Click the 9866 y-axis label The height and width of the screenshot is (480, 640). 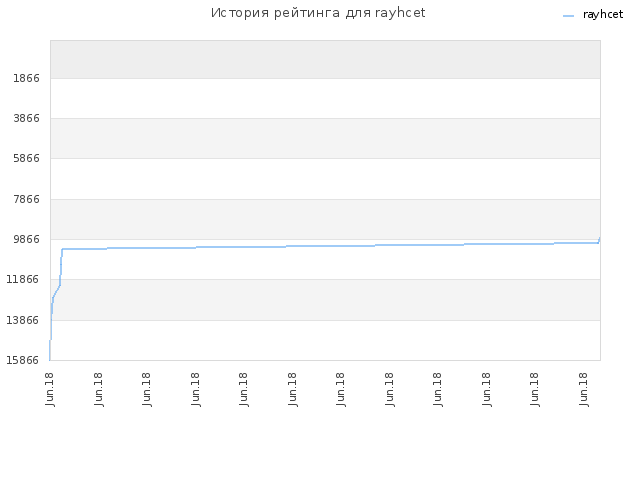(27, 239)
